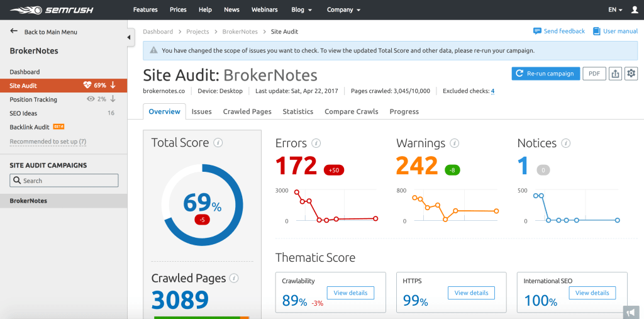644x319 pixels.
Task: Click the SEMrush logo
Action: (x=52, y=10)
